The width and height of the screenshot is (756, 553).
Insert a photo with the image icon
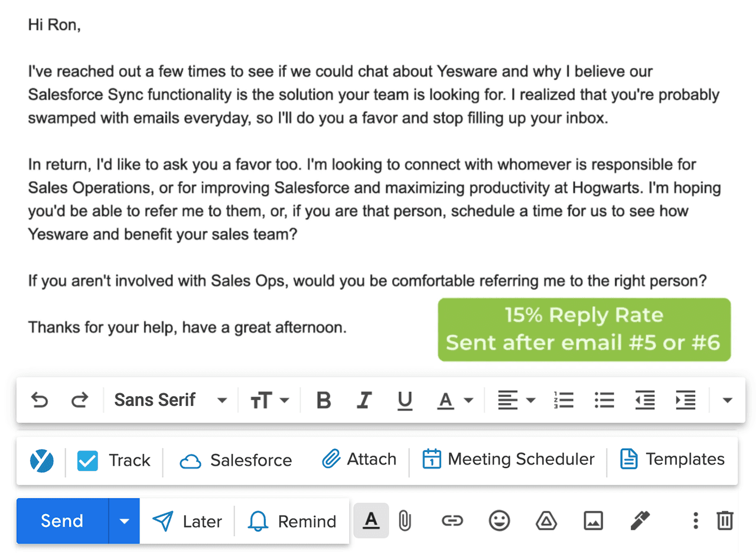593,521
